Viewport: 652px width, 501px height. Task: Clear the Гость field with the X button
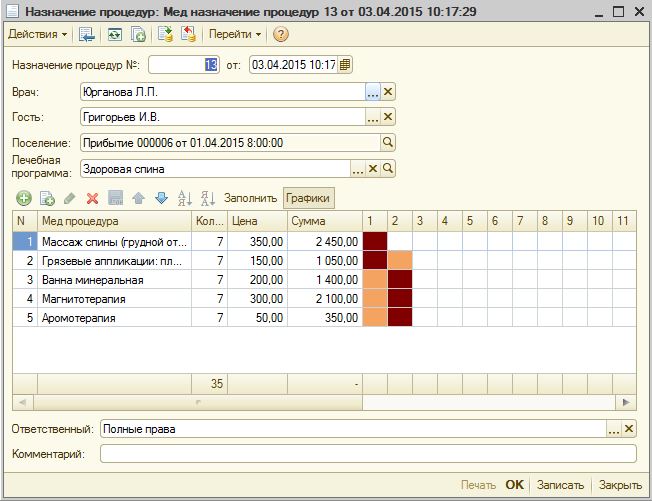(x=388, y=117)
